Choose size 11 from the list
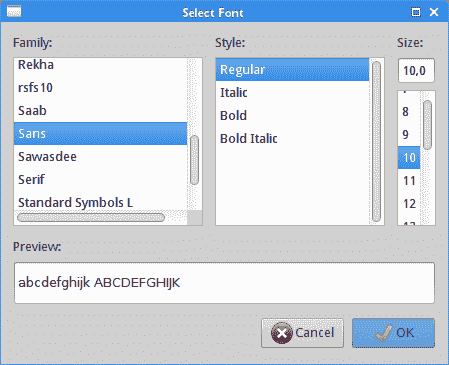 click(409, 181)
